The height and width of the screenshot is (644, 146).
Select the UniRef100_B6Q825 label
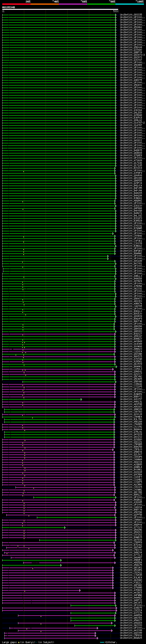point(131,638)
